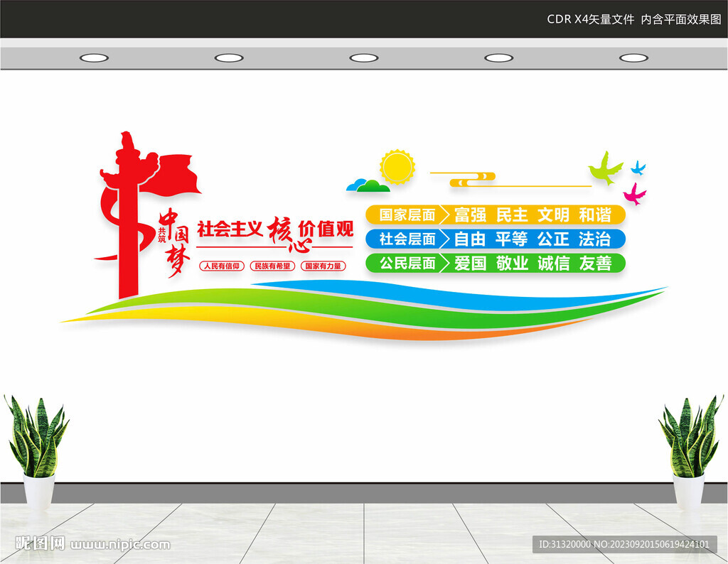Image resolution: width=728 pixels, height=564 pixels.
Task: Click the word '公正' on the blue bar
Action: pyautogui.click(x=553, y=239)
